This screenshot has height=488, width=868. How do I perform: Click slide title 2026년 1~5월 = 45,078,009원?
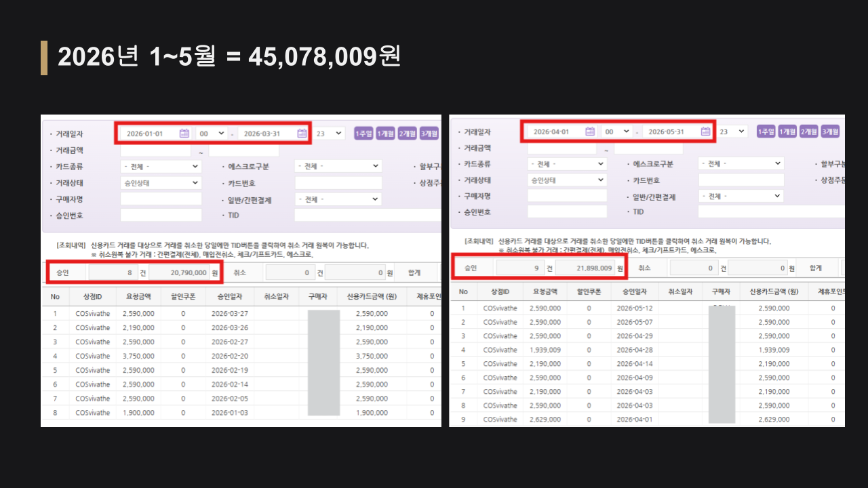[x=229, y=57]
